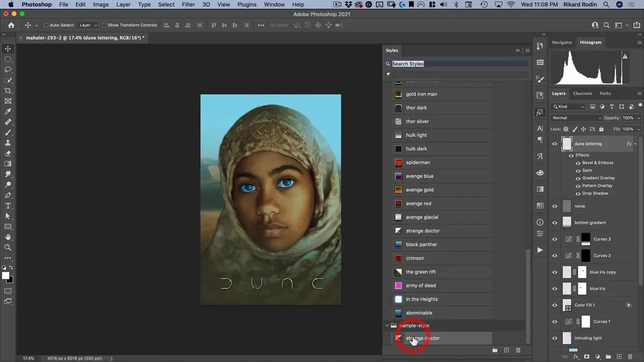Select the Eyedropper tool
The height and width of the screenshot is (362, 644).
[8, 111]
